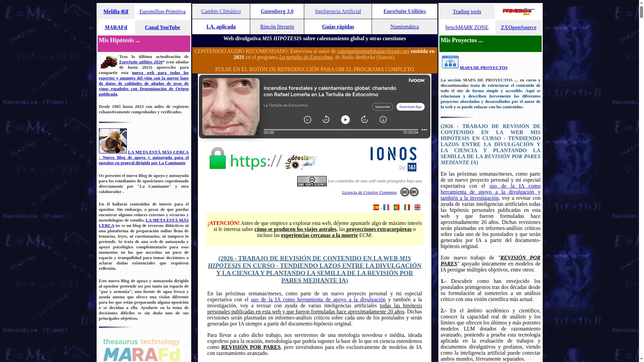Open EuroSuite Utilities section

pyautogui.click(x=405, y=11)
